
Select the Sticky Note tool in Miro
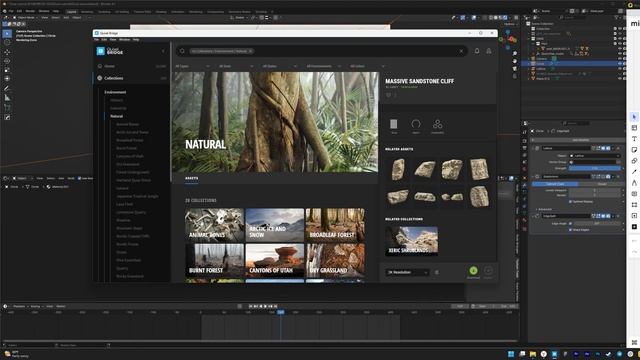634,150
